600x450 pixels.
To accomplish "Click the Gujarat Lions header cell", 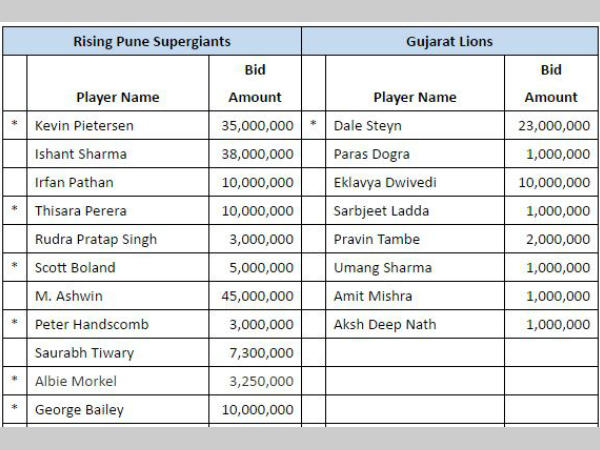I will click(x=449, y=41).
